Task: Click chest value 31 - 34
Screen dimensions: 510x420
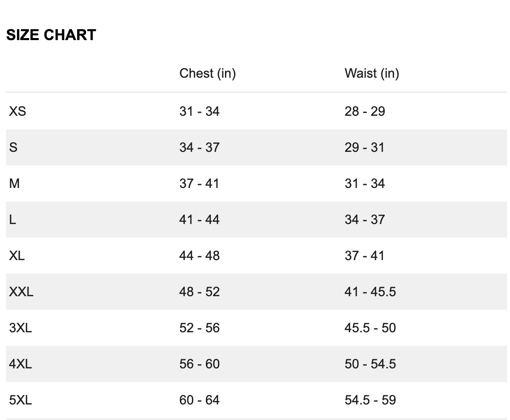Action: [x=199, y=111]
